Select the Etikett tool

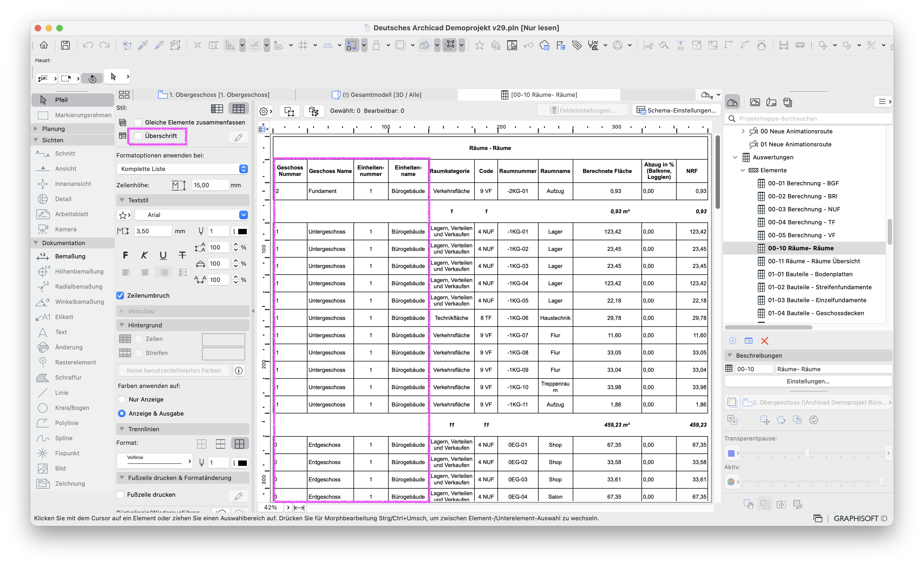coord(73,317)
